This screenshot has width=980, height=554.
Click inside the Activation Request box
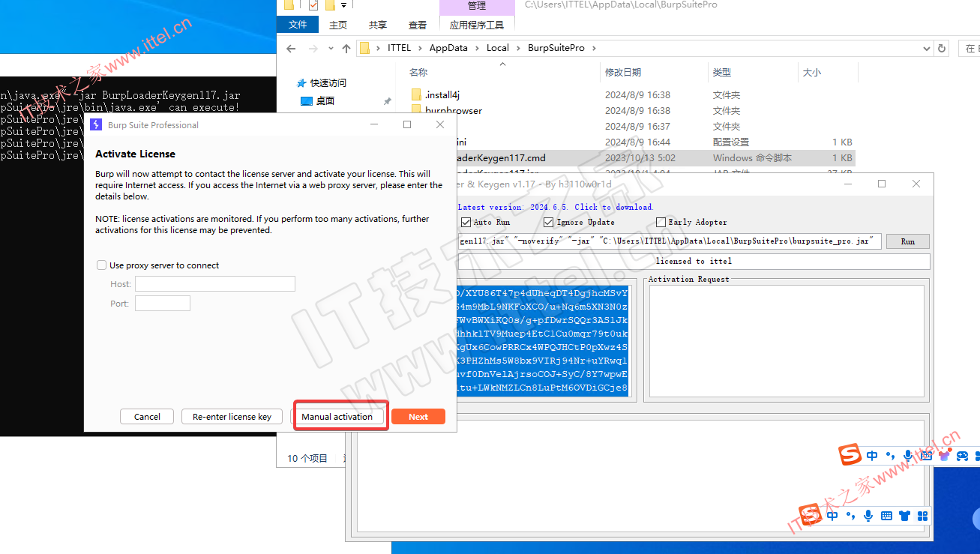coord(787,341)
